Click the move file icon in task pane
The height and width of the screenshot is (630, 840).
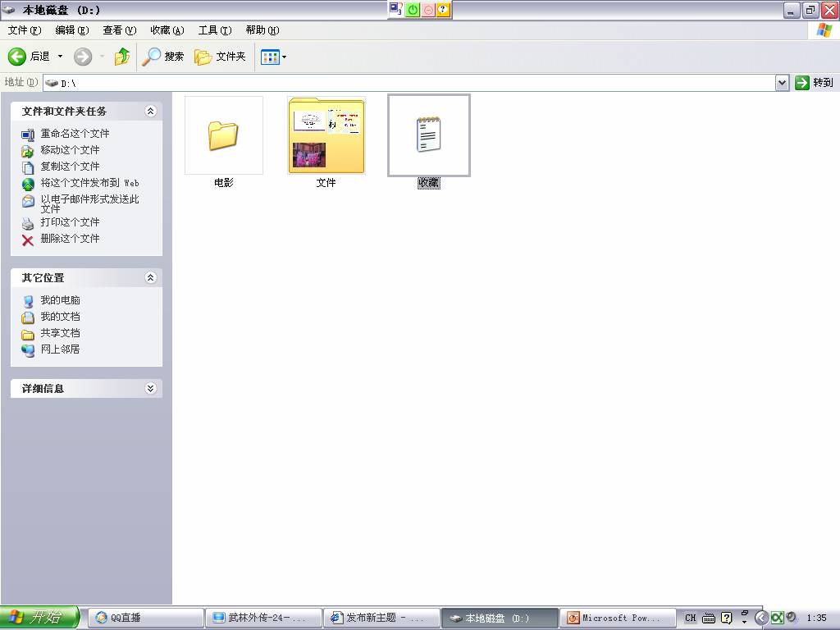tap(28, 151)
